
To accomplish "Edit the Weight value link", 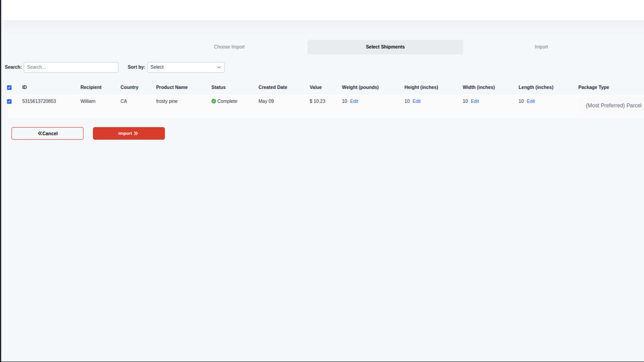I will [354, 101].
